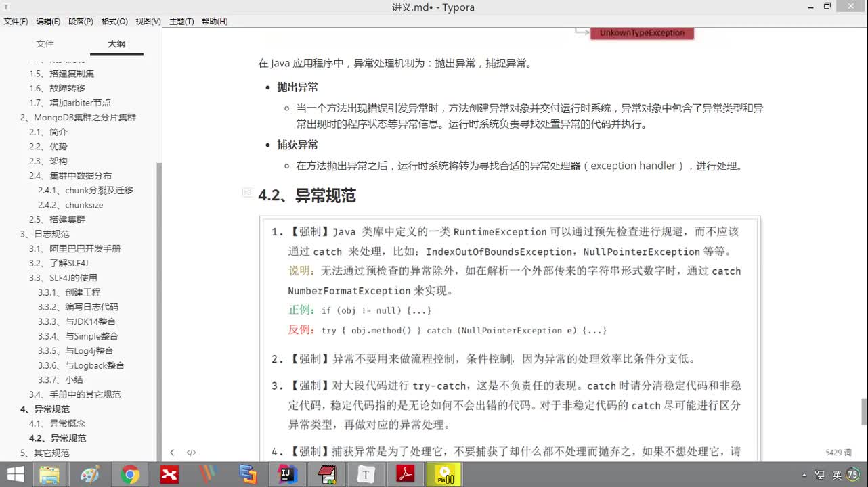Screen dimensions: 868x487
Task: Go to outline item 3.3.5、与Log4j整合
Action: [x=76, y=351]
